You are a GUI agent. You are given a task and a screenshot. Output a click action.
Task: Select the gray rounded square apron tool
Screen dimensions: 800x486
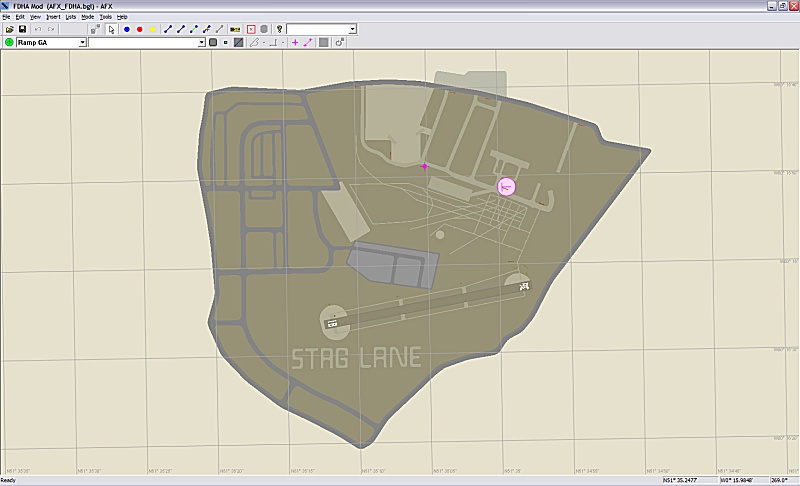[x=213, y=42]
